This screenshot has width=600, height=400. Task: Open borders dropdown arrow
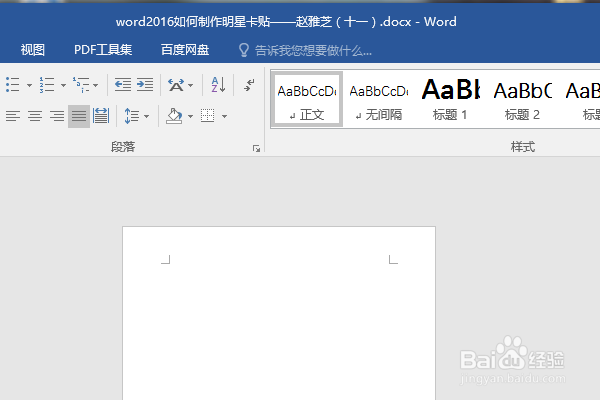(x=225, y=116)
